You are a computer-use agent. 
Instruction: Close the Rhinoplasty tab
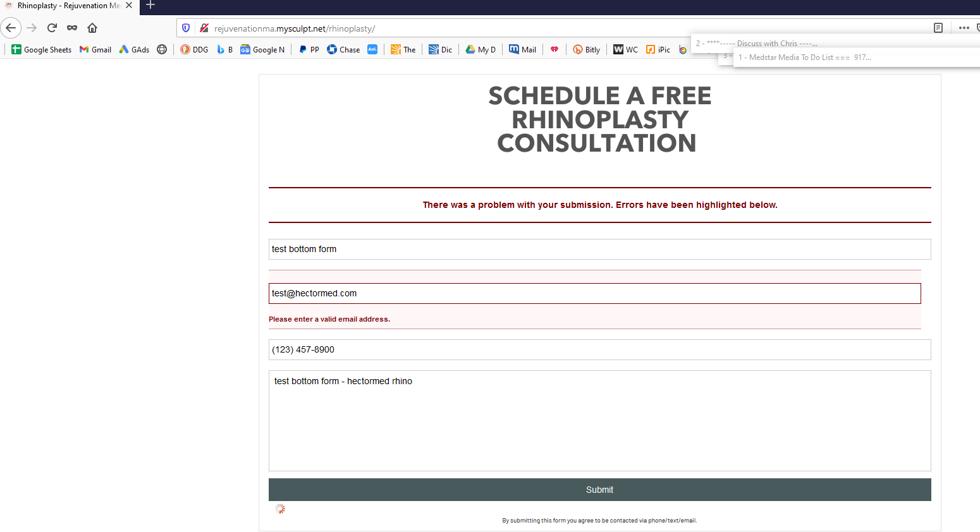129,6
